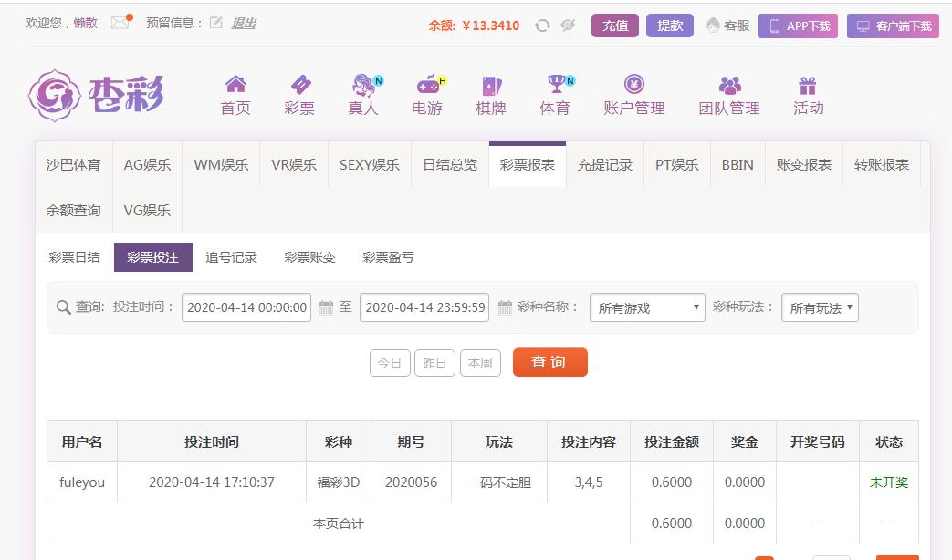The height and width of the screenshot is (560, 952).
Task: Hide the balance with eye icon
Action: coord(568,26)
